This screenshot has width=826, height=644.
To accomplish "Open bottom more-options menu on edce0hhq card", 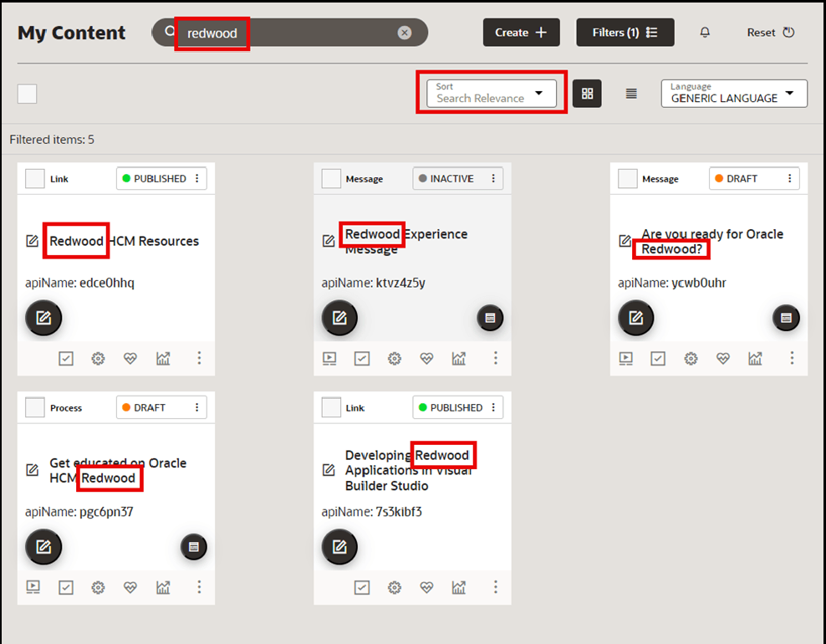I will (199, 358).
